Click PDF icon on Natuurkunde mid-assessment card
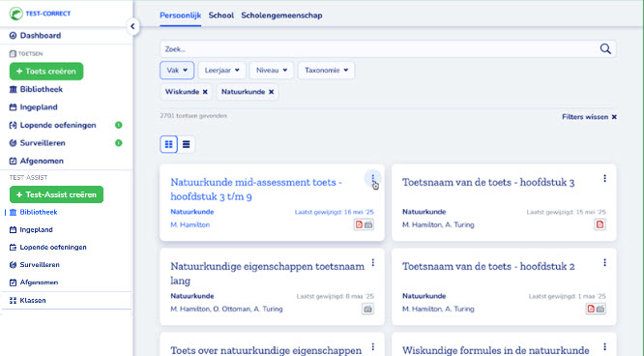The width and height of the screenshot is (644, 356). 359,224
